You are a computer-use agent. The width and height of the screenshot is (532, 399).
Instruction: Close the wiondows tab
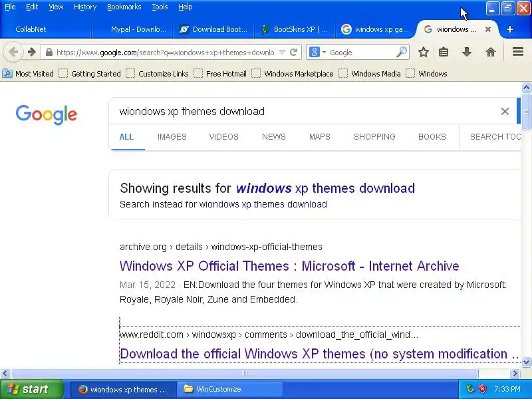click(x=488, y=29)
